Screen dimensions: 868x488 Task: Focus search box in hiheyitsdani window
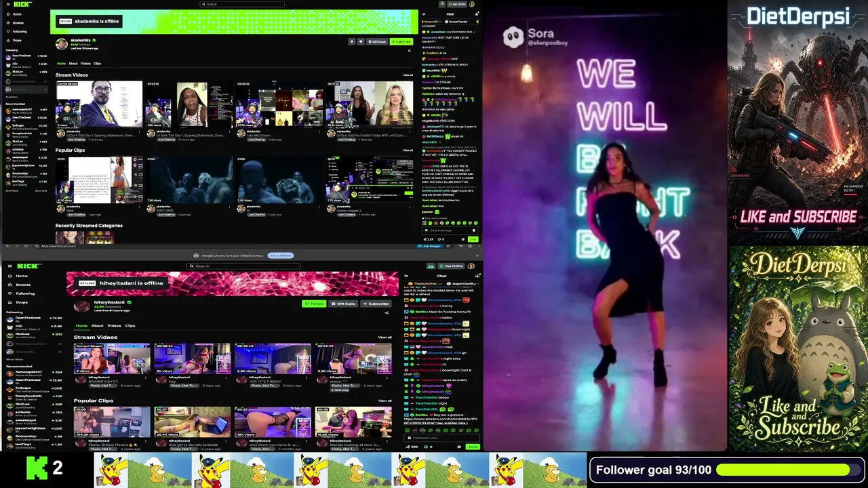(243, 266)
